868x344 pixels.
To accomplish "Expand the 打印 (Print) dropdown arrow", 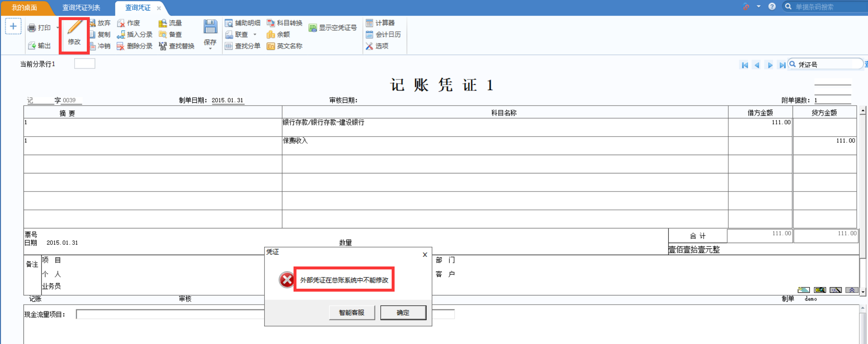I will pyautogui.click(x=57, y=28).
